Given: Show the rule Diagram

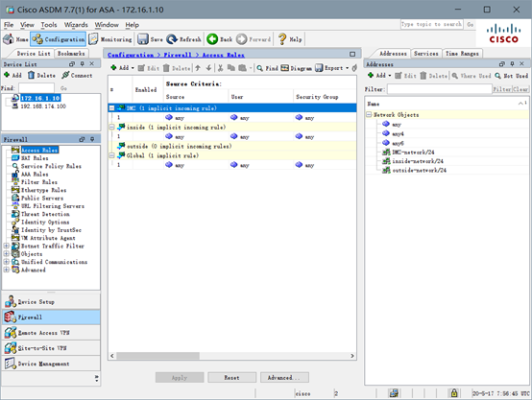Looking at the screenshot, I should tap(296, 68).
